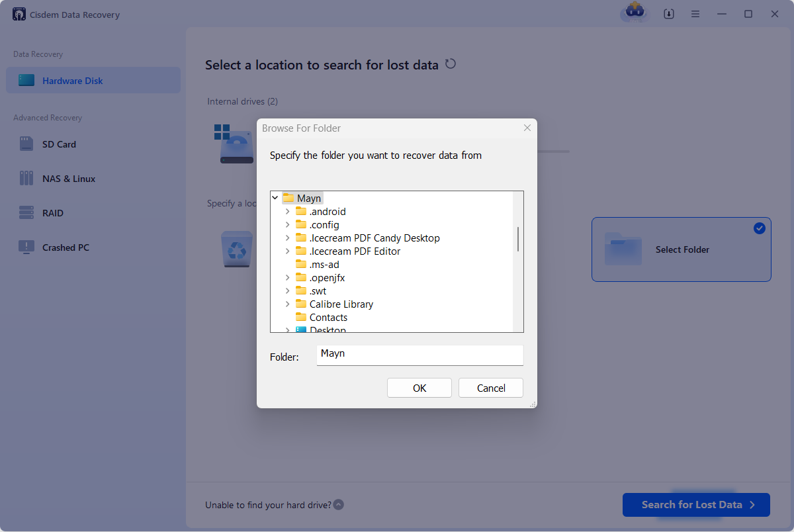Click the Windows internal drive icon
Screen dimensions: 794x532
(x=236, y=143)
